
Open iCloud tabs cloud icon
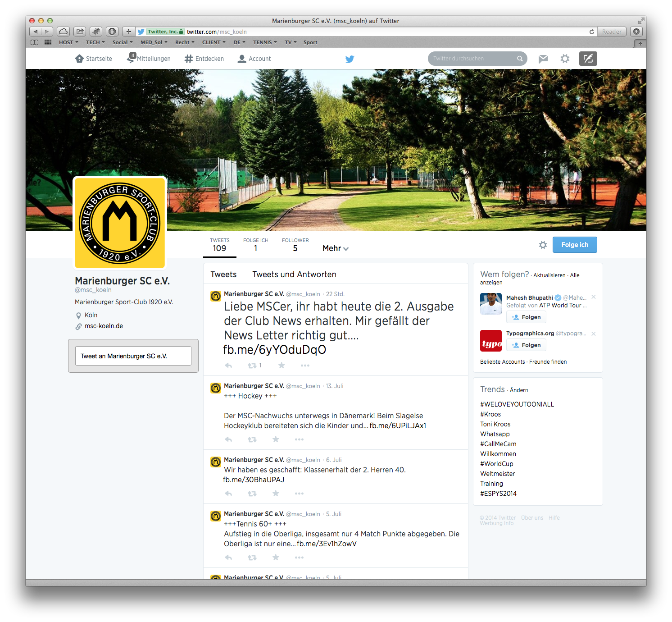(64, 32)
